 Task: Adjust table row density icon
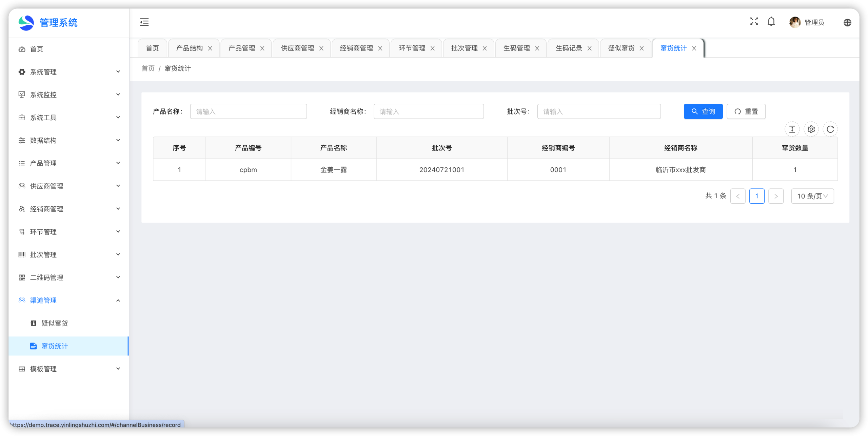pos(792,129)
